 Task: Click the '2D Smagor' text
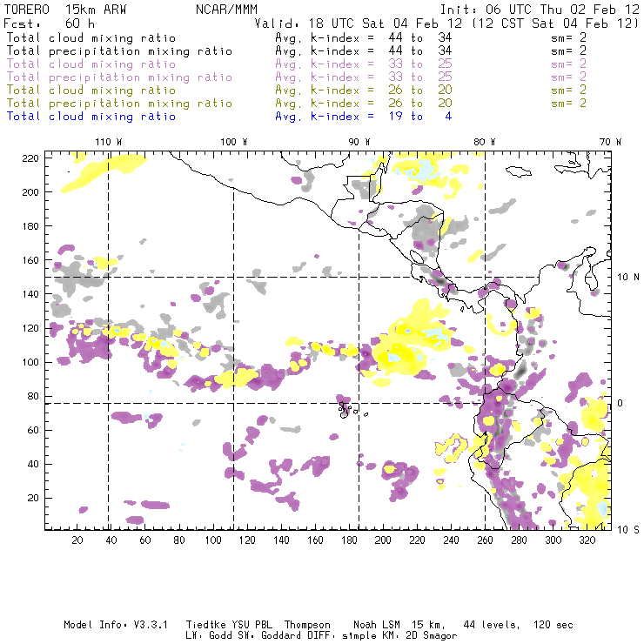click(432, 636)
